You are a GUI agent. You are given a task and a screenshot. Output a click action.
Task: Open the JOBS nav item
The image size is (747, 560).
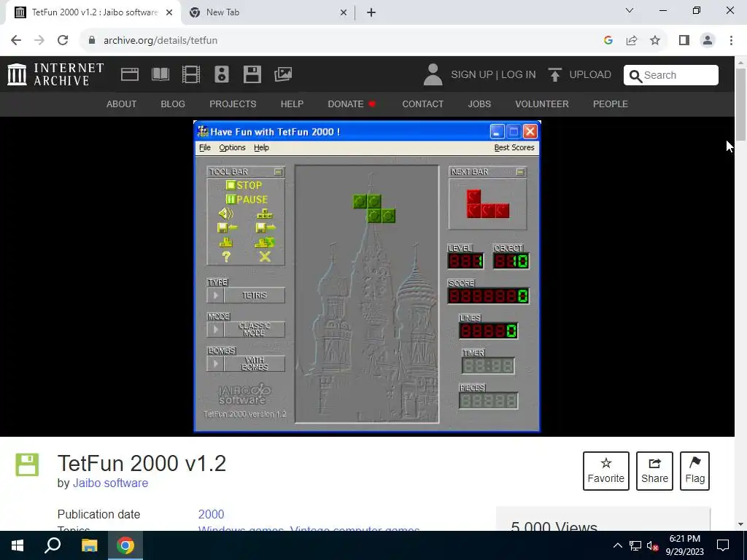[479, 104]
